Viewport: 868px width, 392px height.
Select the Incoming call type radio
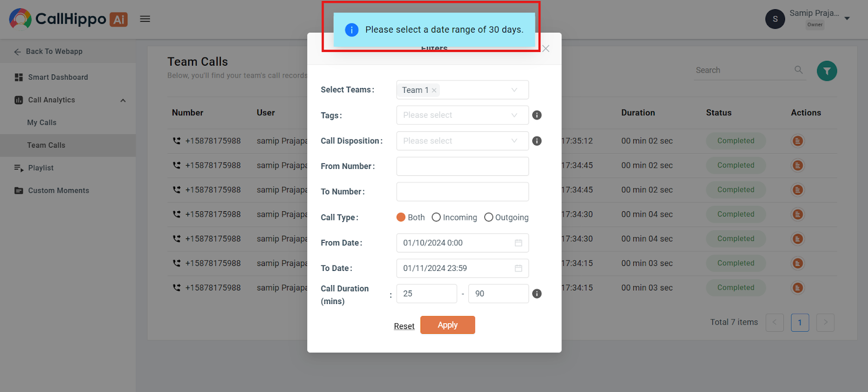(x=436, y=217)
